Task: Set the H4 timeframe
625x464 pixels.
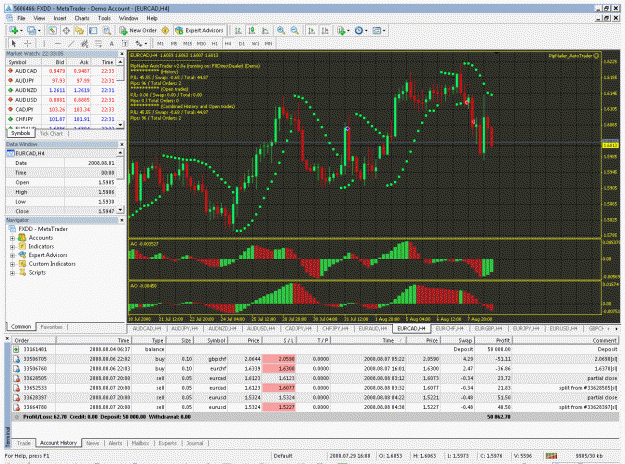Action: (x=228, y=43)
